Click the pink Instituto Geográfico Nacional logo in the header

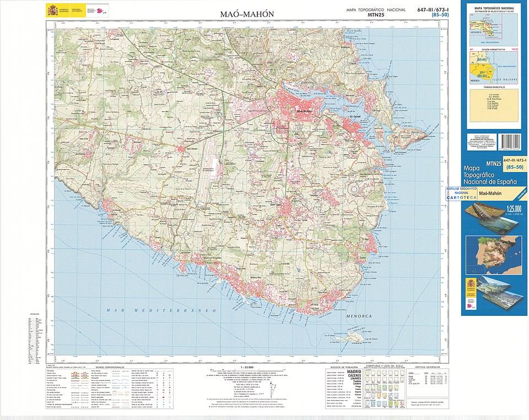coord(100,11)
